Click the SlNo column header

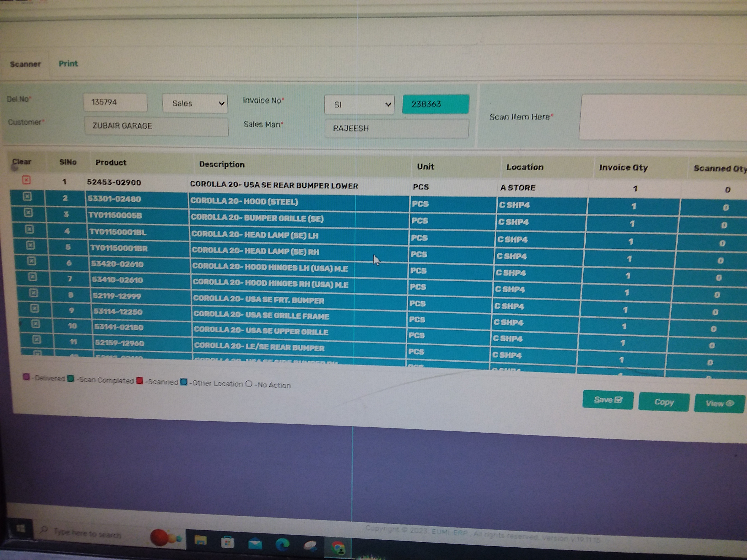click(x=68, y=162)
